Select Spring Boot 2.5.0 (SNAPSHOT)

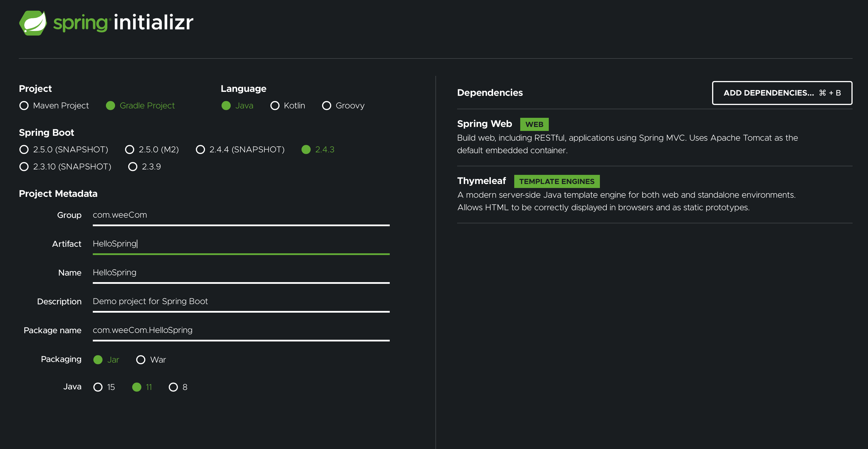point(24,149)
